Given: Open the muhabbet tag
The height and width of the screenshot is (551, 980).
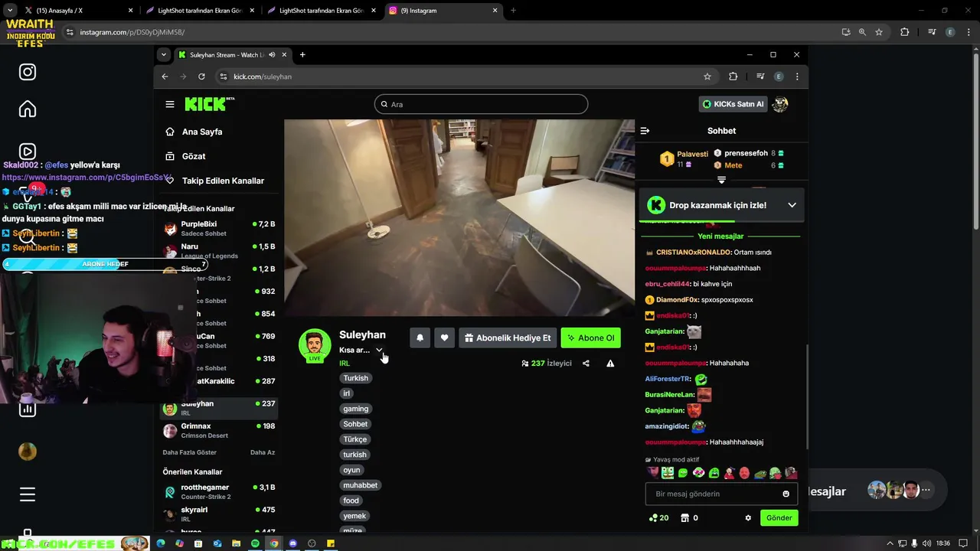Looking at the screenshot, I should click(x=360, y=485).
